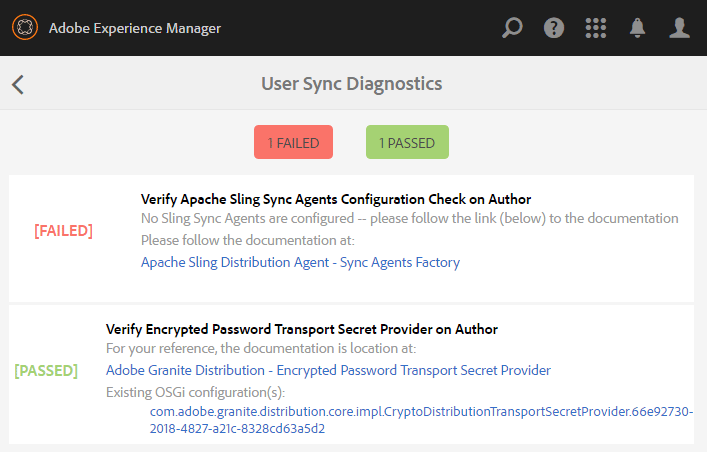
Task: Open the help question mark icon
Action: (x=554, y=28)
